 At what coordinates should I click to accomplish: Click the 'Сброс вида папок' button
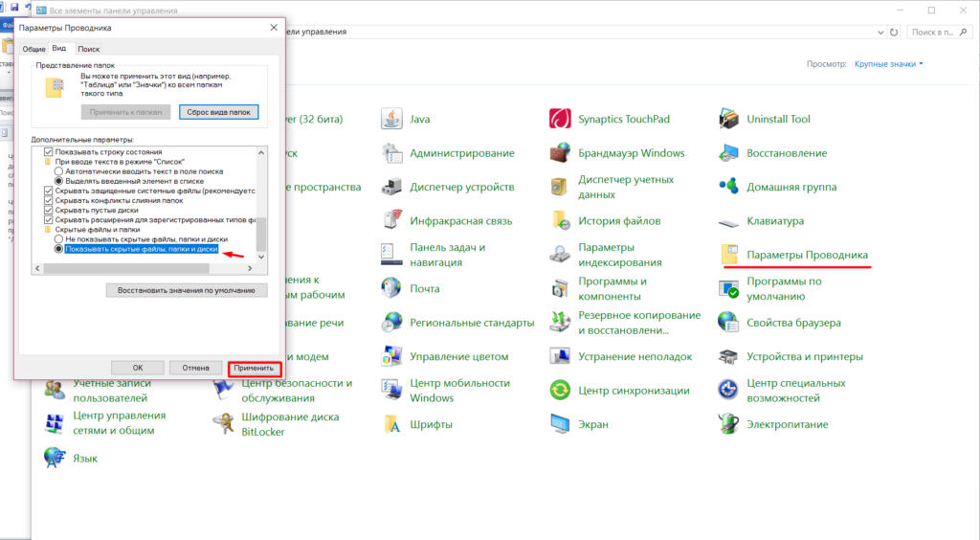pyautogui.click(x=218, y=112)
